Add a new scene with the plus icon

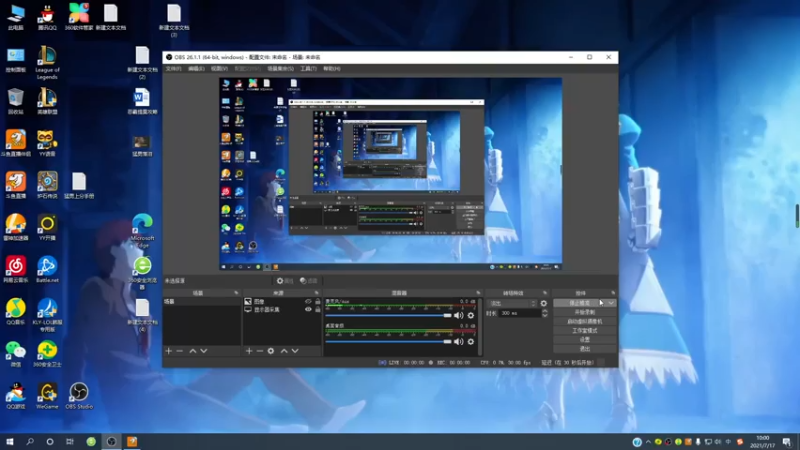click(x=168, y=351)
